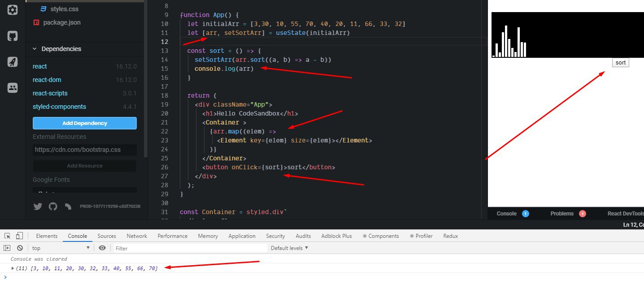Screen dimensions: 644x284
Task: Open CodeSandbox preview Console tab
Action: 513,214
